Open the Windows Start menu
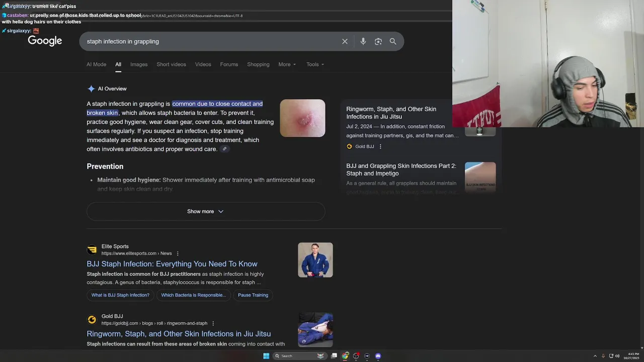The height and width of the screenshot is (362, 644). [x=266, y=356]
